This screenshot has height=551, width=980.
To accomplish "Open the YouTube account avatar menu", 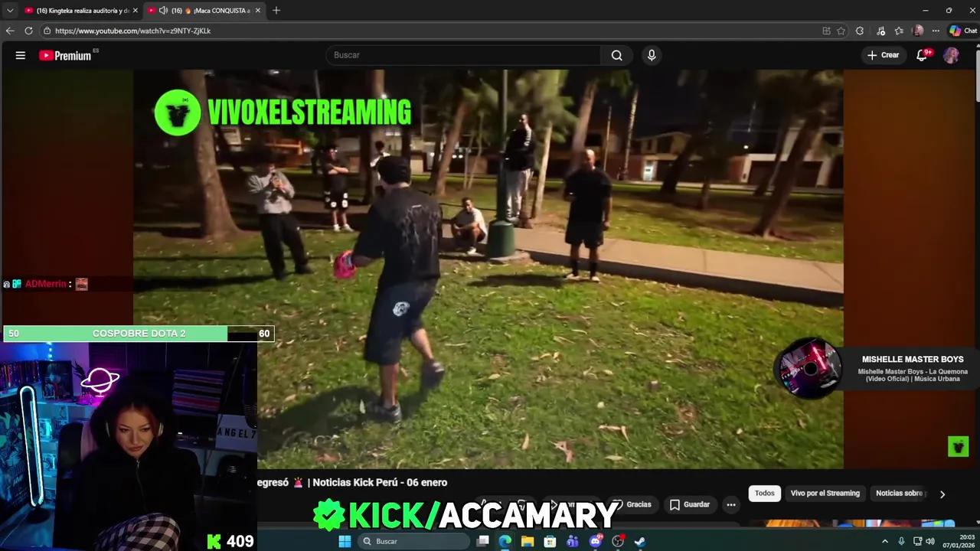I will click(951, 55).
